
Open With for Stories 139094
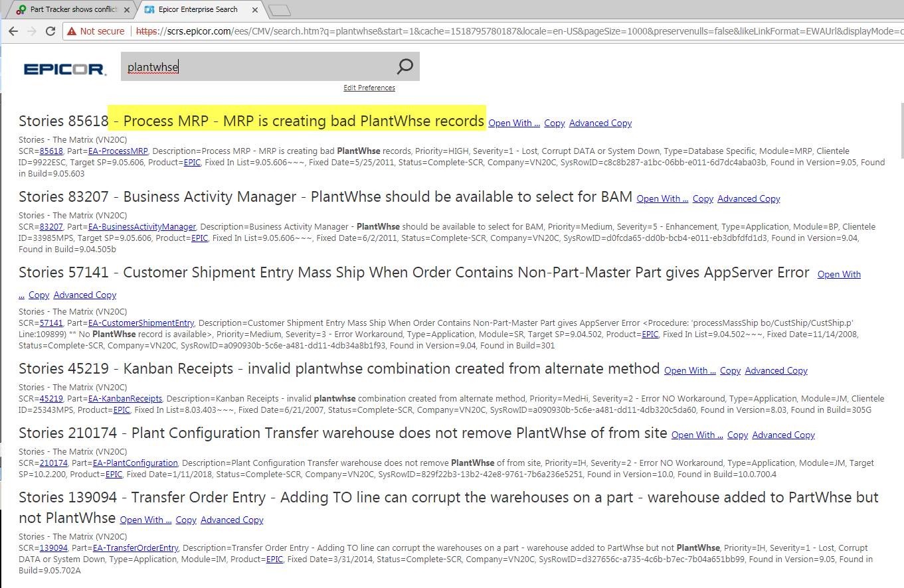tap(145, 520)
